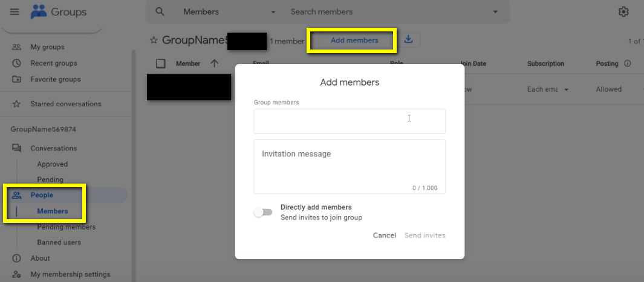This screenshot has height=282, width=644.
Task: Select Pending conversations
Action: pos(50,179)
